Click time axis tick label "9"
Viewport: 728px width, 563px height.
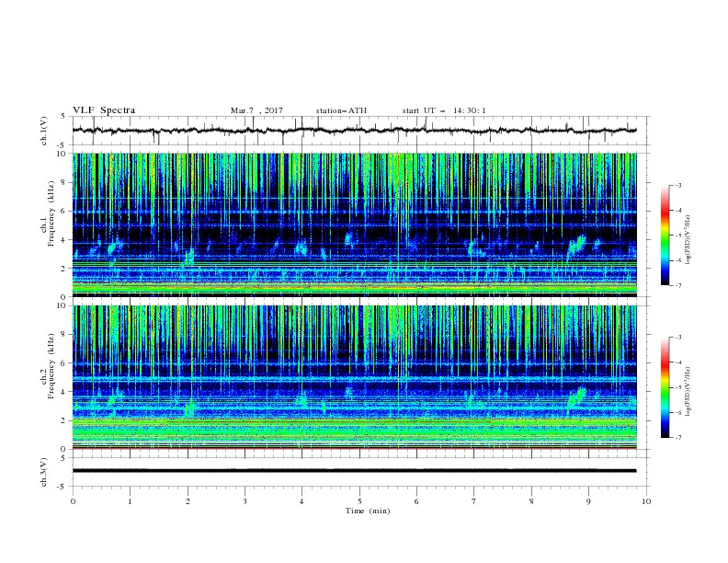tap(588, 501)
